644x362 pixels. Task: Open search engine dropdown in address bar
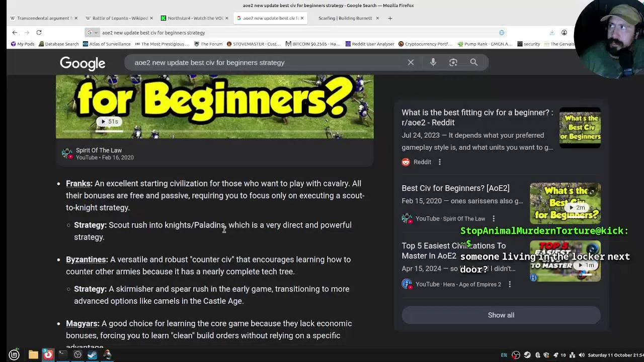[x=92, y=33]
